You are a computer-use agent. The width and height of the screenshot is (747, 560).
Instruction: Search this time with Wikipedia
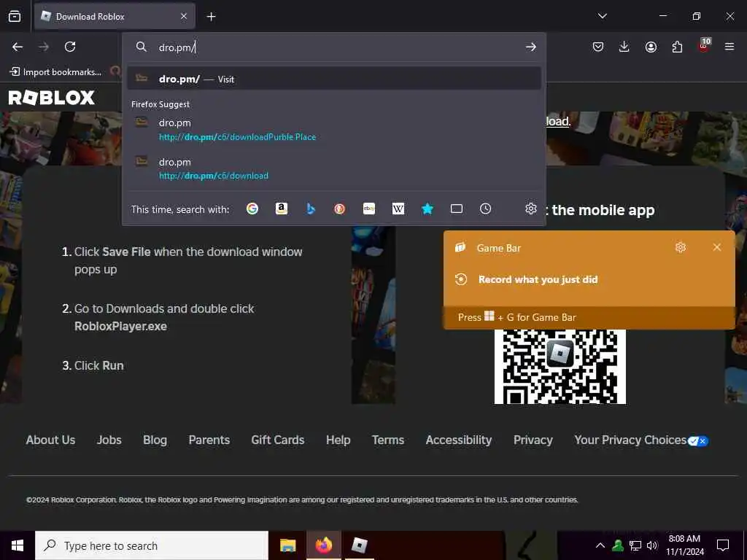tap(398, 209)
